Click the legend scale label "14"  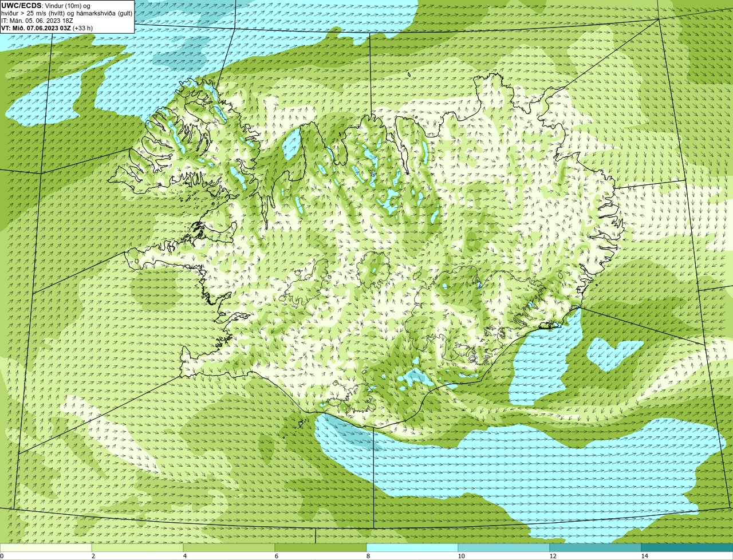click(644, 556)
